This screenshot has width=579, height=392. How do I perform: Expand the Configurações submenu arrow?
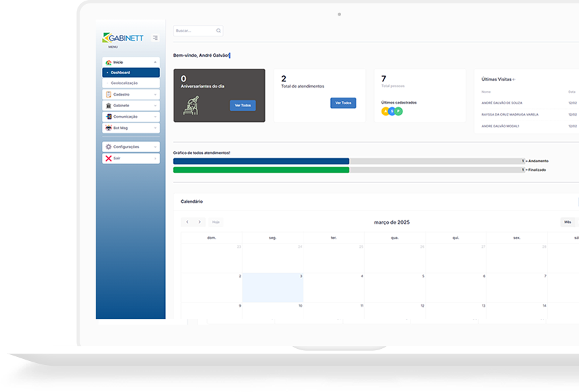click(x=155, y=147)
